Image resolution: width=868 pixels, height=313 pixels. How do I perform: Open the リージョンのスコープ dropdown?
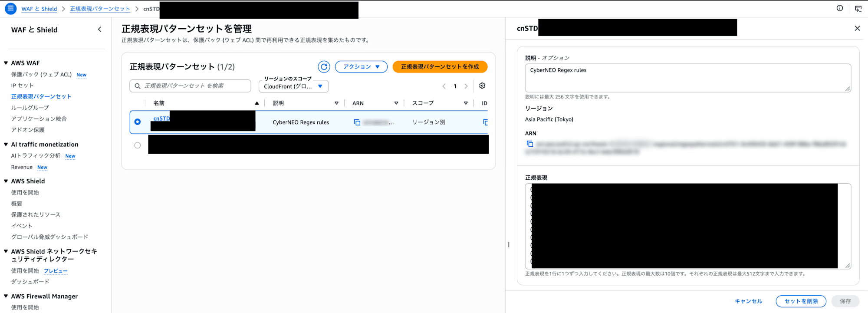(293, 86)
